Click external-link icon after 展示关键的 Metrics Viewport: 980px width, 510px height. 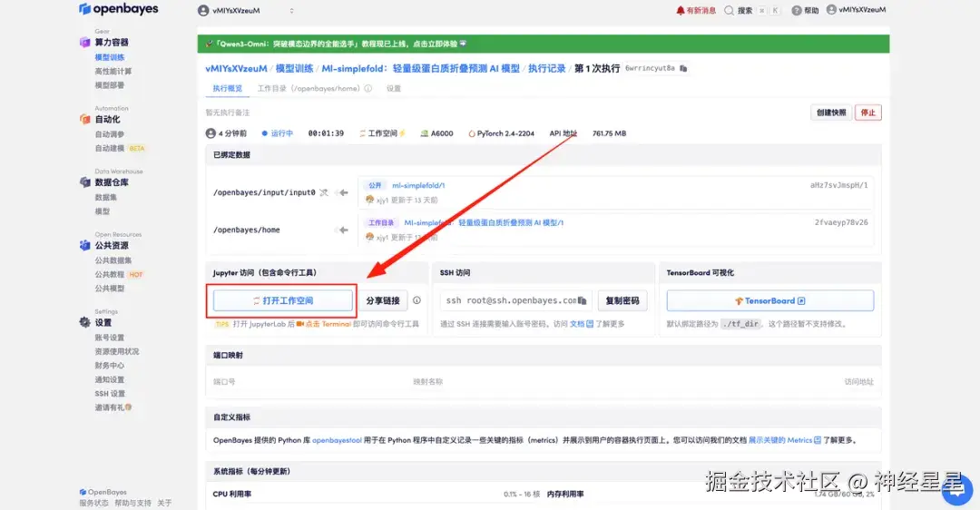818,440
